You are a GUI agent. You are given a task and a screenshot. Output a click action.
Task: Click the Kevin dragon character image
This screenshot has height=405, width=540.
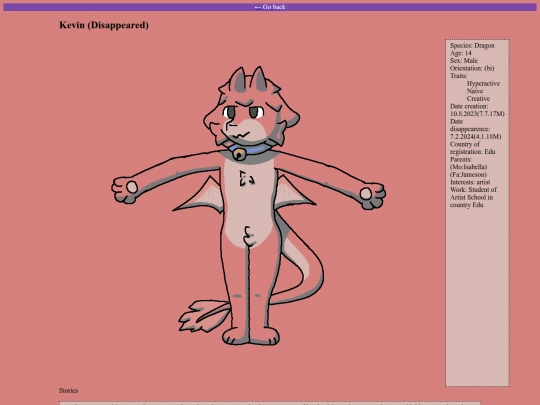tap(249, 206)
